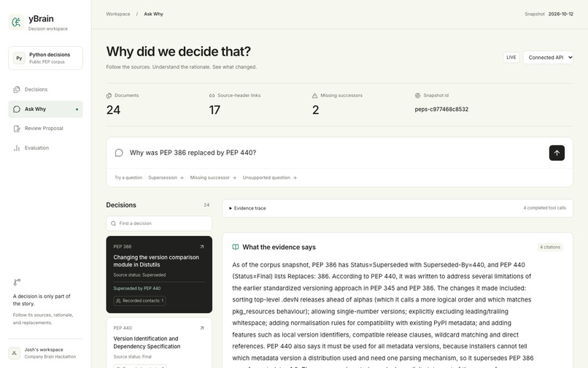Go to the Evaluation section

click(45, 148)
